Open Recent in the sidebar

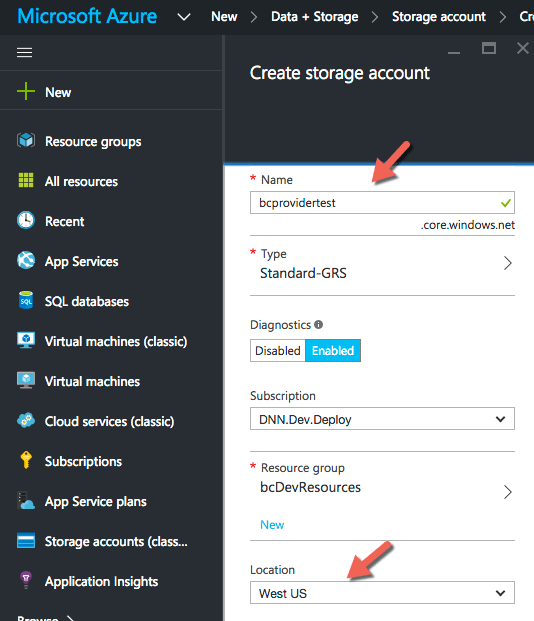click(65, 221)
